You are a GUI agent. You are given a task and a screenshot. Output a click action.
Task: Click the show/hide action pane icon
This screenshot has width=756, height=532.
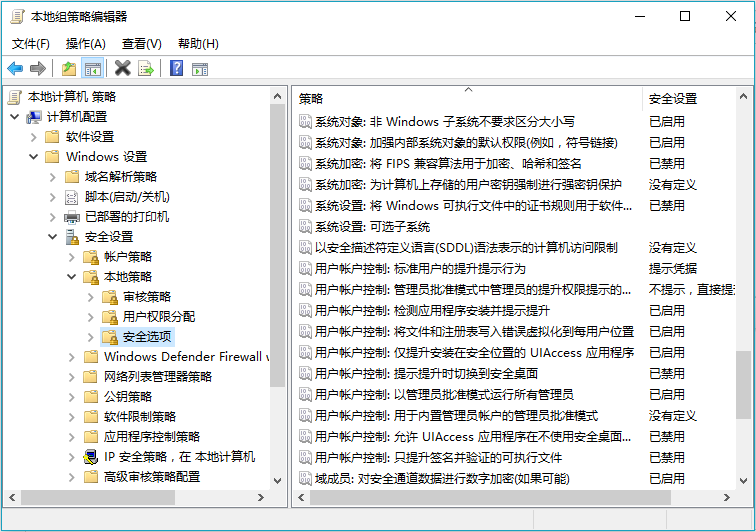[200, 69]
